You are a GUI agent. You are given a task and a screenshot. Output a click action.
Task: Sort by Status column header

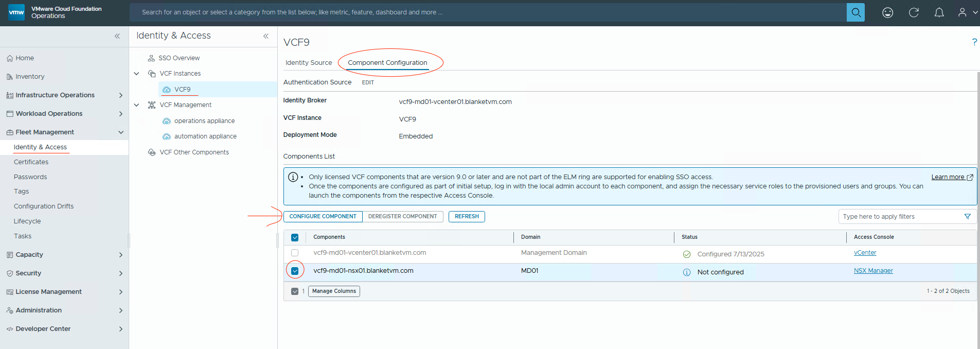689,237
